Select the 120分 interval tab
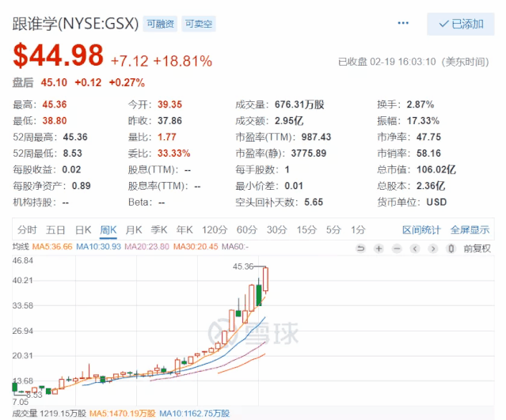 [x=215, y=230]
